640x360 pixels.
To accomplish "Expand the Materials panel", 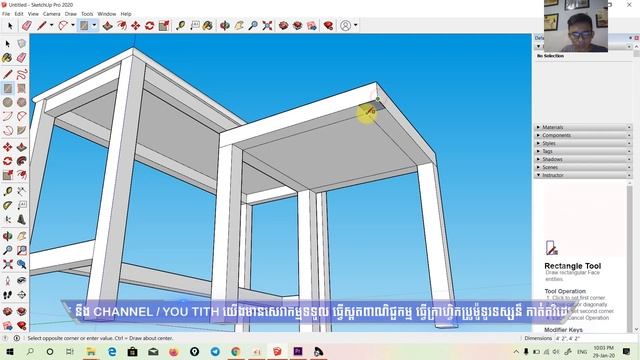I will (x=582, y=127).
